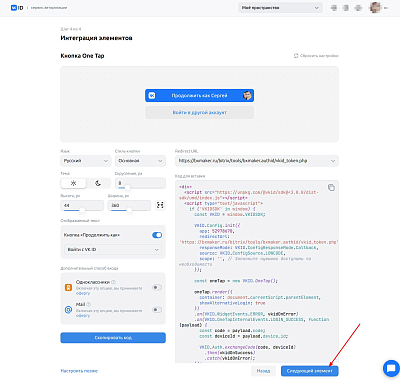The image size is (400, 381).
Task: Click the blue copy code button
Action: (113, 338)
